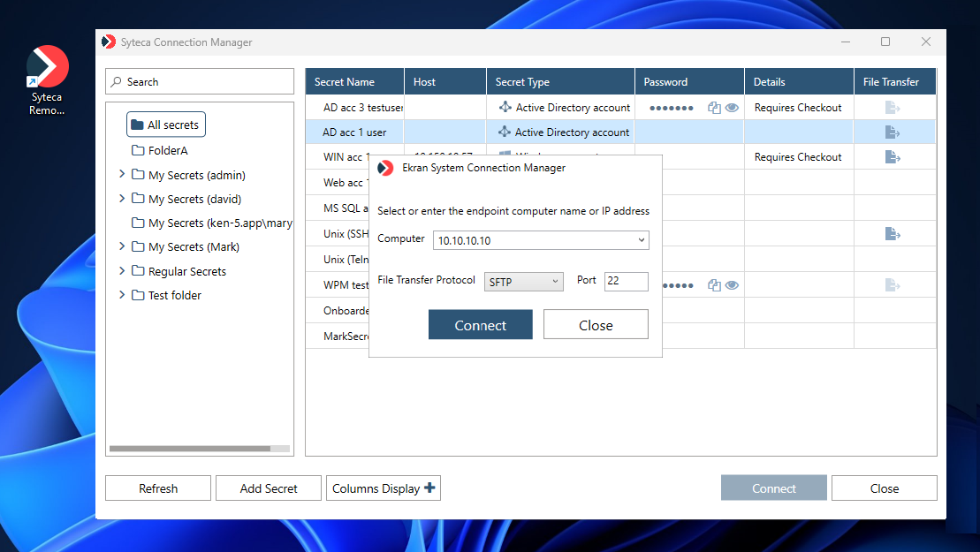980x552 pixels.
Task: Select the FolderA folder icon
Action: click(x=138, y=151)
